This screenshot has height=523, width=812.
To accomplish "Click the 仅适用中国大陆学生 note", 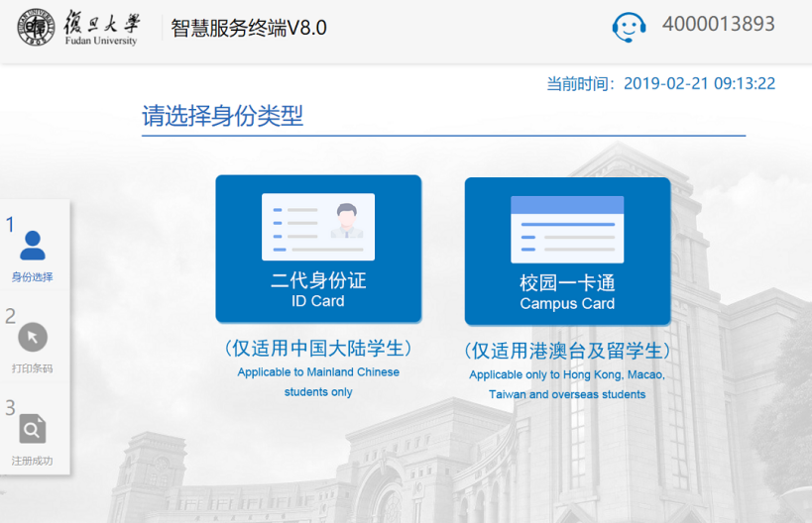I will coord(318,349).
